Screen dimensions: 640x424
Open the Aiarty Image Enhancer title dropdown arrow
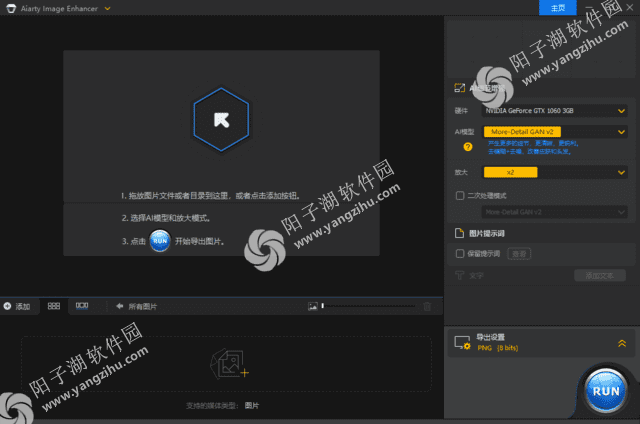click(x=107, y=9)
